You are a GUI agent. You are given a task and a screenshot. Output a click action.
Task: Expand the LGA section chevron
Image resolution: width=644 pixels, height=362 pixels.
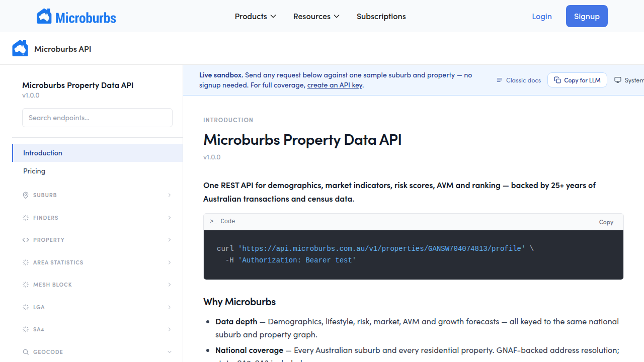coord(170,307)
